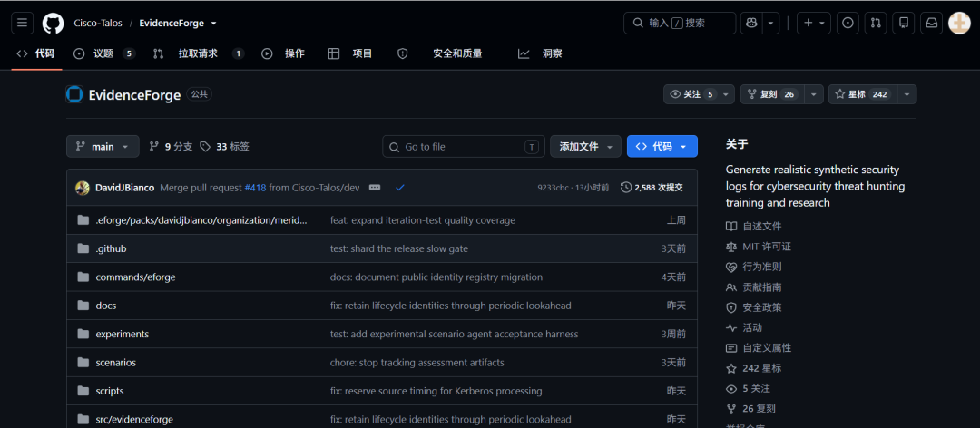
Task: Star the repository with the star button
Action: 863,94
